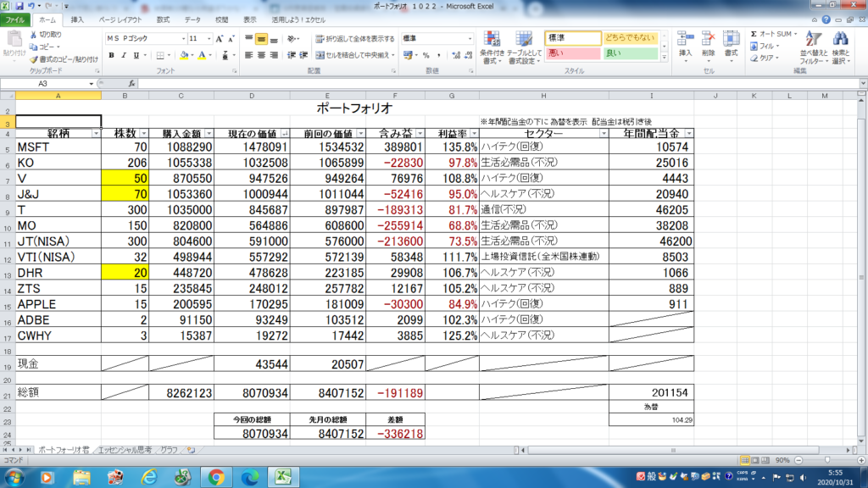Image resolution: width=868 pixels, height=488 pixels.
Task: Switch to the ページレイアウト ribbon tab
Action: coord(120,20)
